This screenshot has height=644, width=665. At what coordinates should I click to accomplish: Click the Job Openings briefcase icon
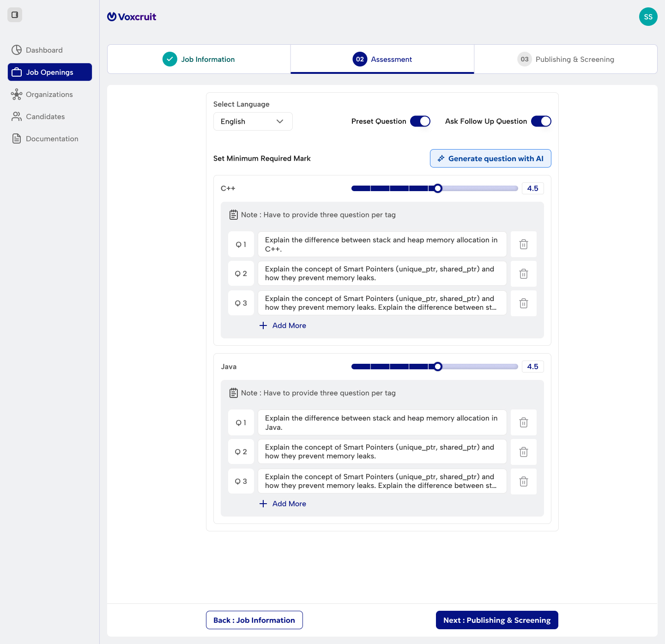pyautogui.click(x=17, y=72)
